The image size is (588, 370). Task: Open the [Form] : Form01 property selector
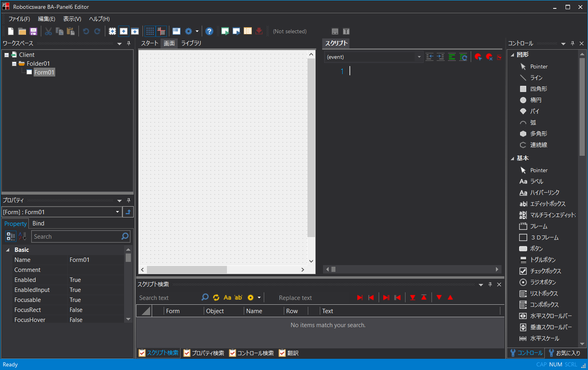click(x=117, y=212)
